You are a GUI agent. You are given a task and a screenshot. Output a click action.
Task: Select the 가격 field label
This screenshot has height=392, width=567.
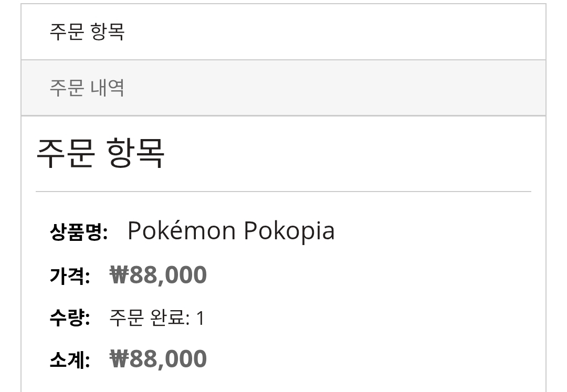[x=70, y=276]
